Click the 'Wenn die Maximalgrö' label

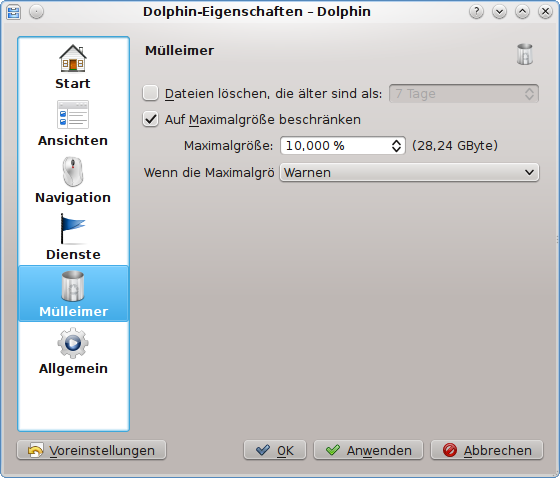(x=209, y=173)
